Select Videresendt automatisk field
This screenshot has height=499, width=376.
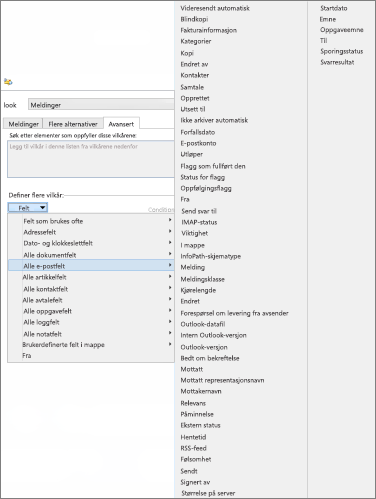[215, 8]
